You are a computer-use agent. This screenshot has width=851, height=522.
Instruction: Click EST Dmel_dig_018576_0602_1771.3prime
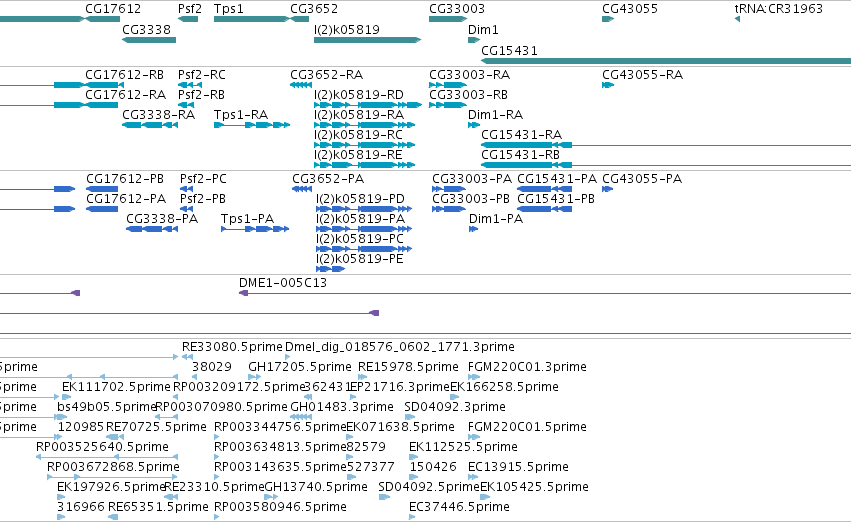click(x=399, y=347)
